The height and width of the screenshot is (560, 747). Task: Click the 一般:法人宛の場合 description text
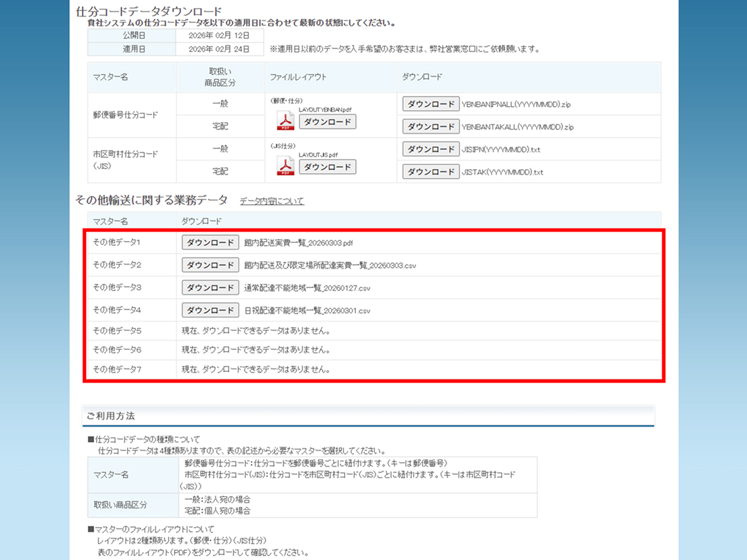tap(218, 500)
